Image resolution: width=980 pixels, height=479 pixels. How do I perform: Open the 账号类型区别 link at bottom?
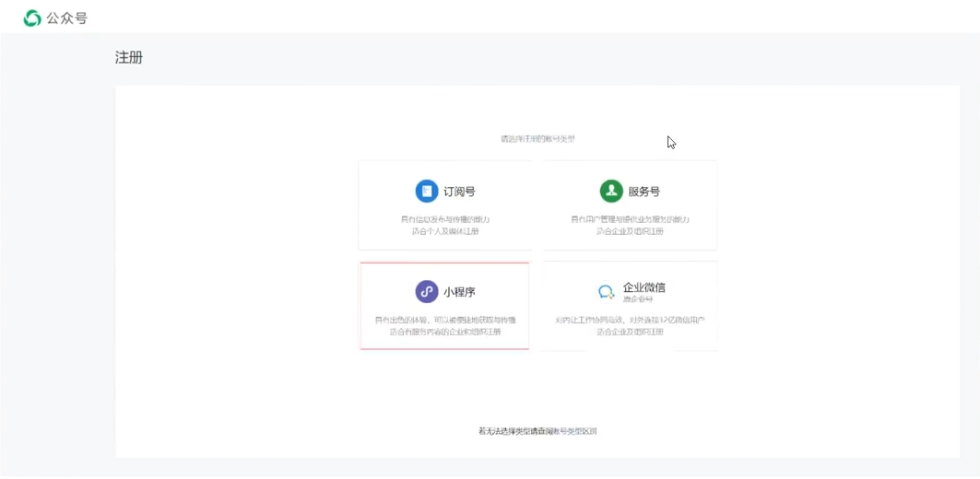click(x=573, y=431)
